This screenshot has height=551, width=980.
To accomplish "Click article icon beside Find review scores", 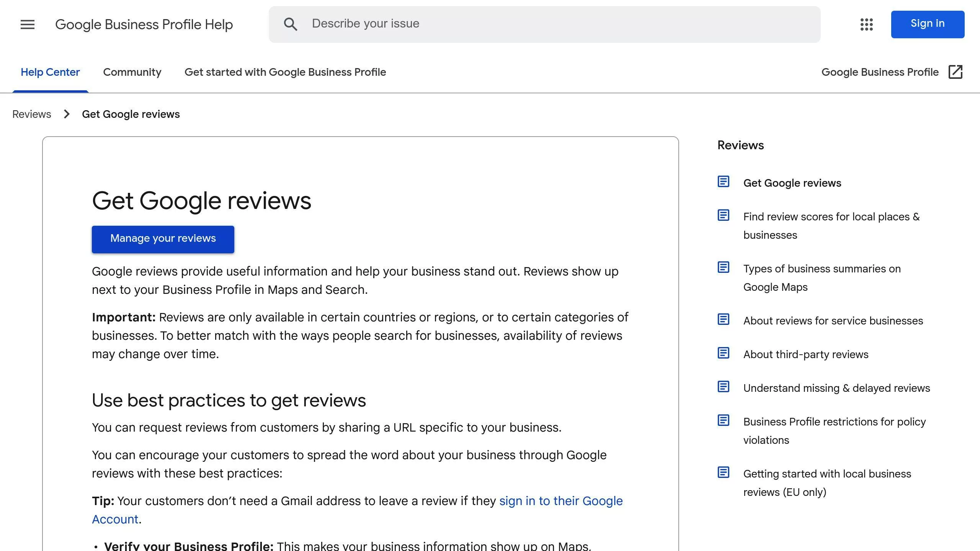I will coord(723,215).
